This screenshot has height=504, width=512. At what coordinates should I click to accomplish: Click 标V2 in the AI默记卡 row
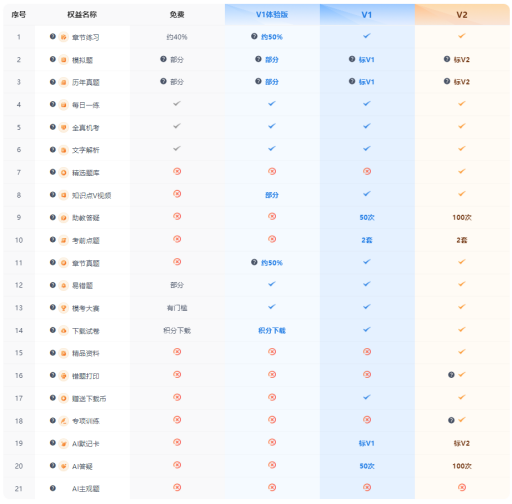tap(462, 443)
